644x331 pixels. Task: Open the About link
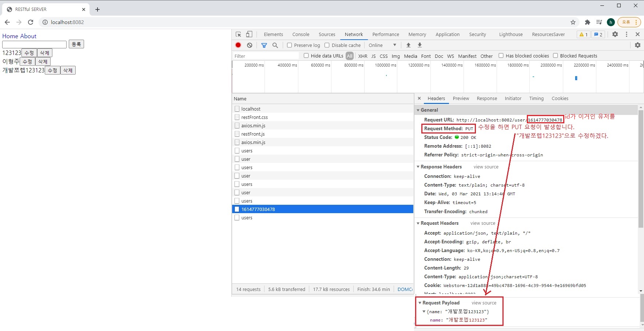[x=28, y=36]
